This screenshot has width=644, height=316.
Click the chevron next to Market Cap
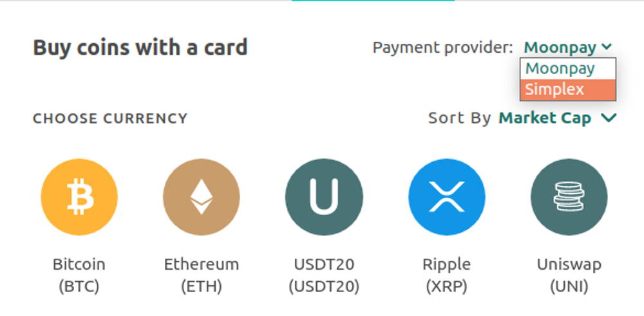click(x=609, y=118)
